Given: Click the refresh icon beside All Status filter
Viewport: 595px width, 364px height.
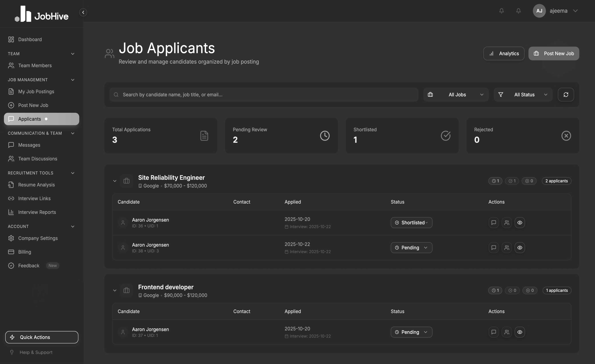Looking at the screenshot, I should [566, 94].
